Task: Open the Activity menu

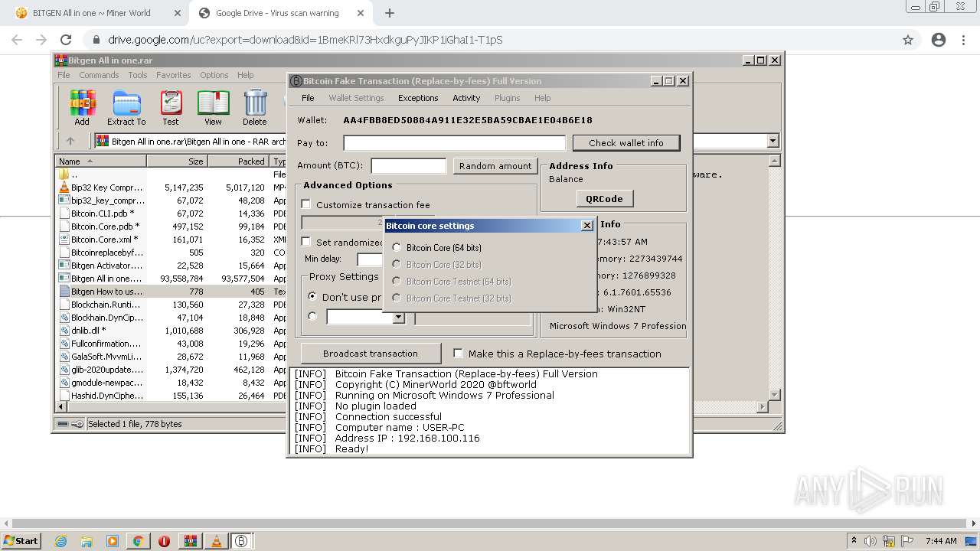Action: click(466, 98)
